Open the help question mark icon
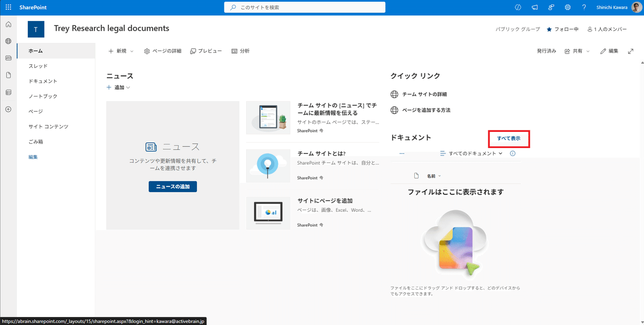The width and height of the screenshot is (644, 325). click(x=584, y=7)
